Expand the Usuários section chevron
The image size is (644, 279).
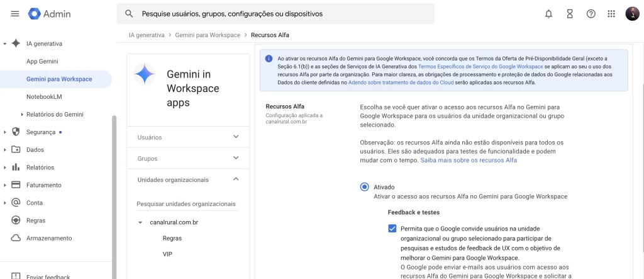[x=236, y=137]
